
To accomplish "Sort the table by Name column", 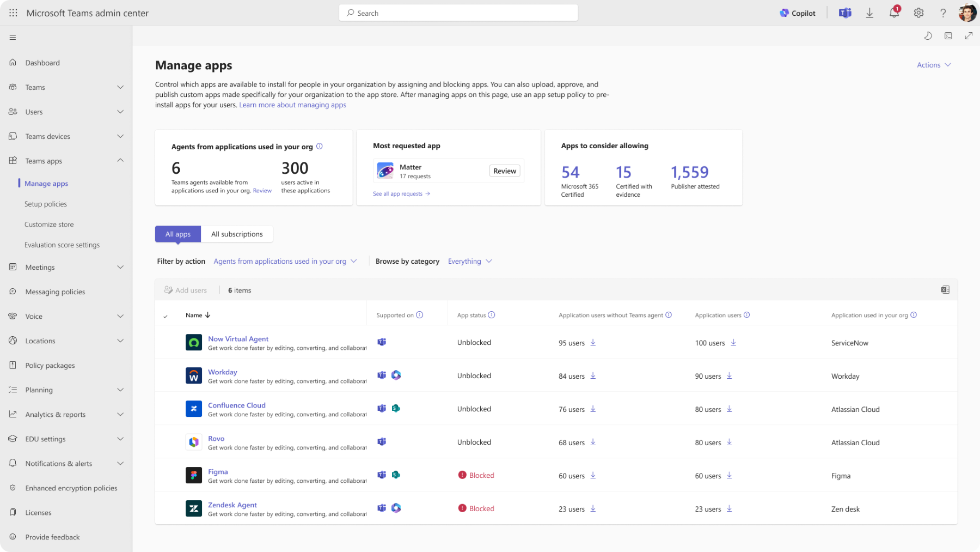I will click(198, 315).
